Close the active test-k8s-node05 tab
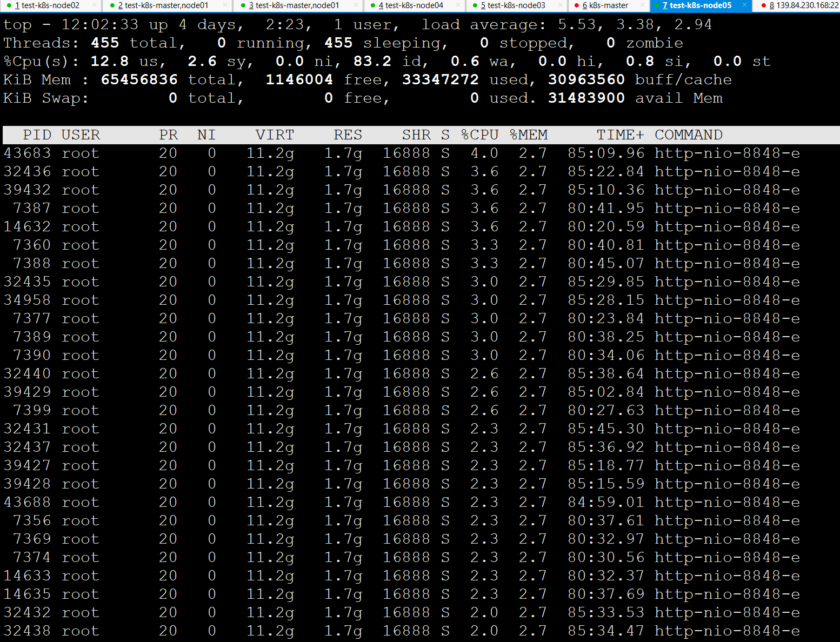The image size is (840, 642). [744, 5]
